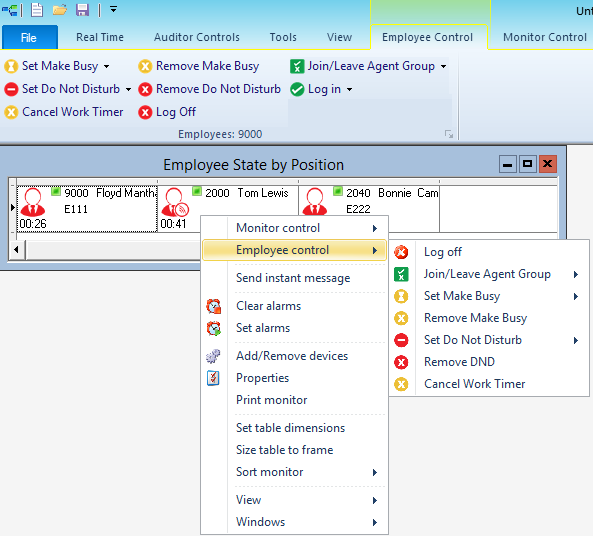
Task: Switch to the Monitor Control ribbon tab
Action: point(545,37)
